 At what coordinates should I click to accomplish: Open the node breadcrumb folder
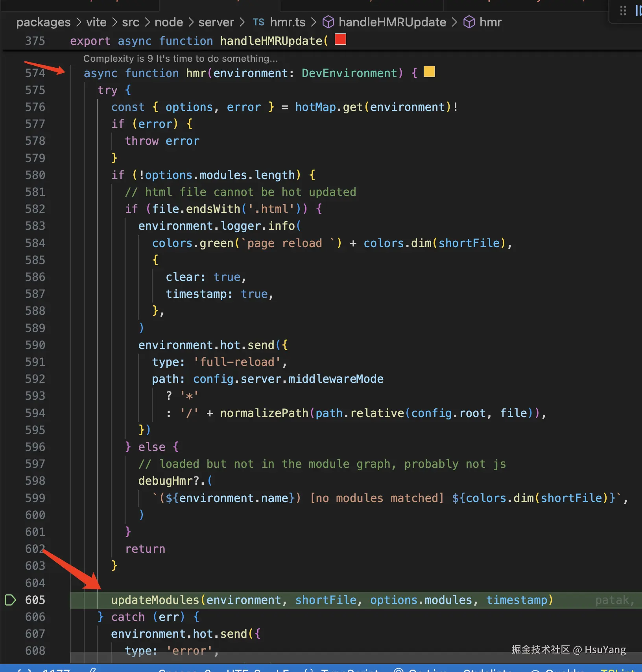tap(169, 22)
